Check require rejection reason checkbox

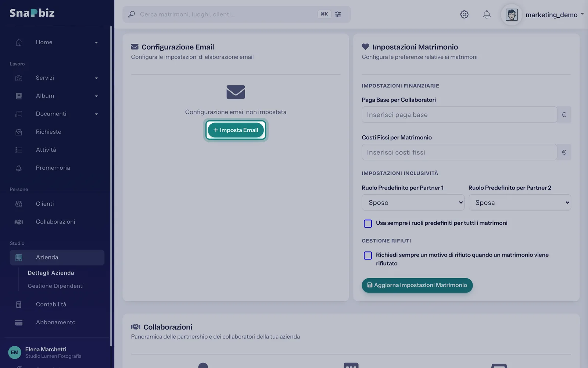tap(368, 255)
